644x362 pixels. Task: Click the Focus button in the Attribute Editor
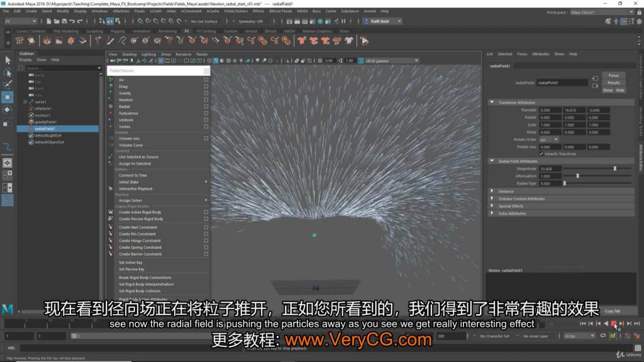click(614, 75)
